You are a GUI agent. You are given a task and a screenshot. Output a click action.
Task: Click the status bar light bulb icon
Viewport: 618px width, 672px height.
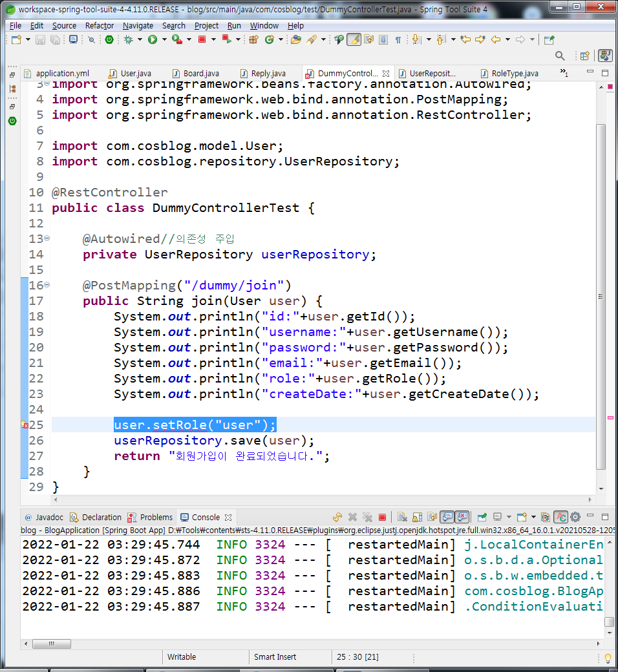(x=608, y=658)
